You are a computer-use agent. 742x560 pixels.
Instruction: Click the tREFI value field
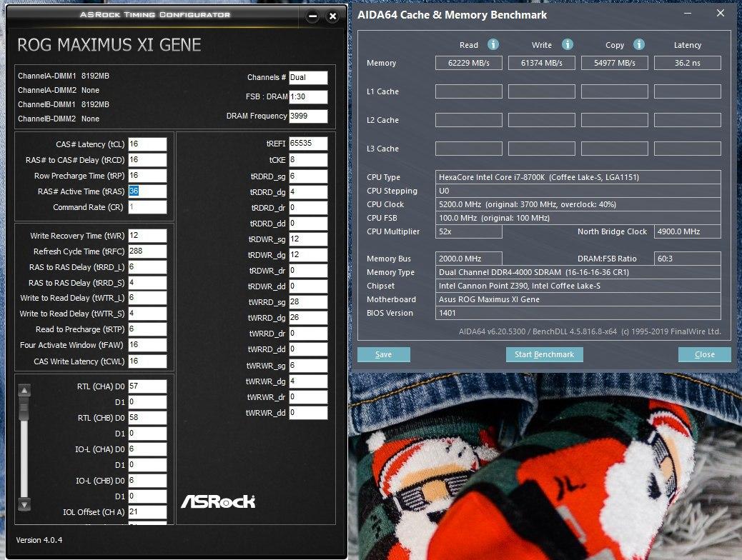pyautogui.click(x=309, y=144)
